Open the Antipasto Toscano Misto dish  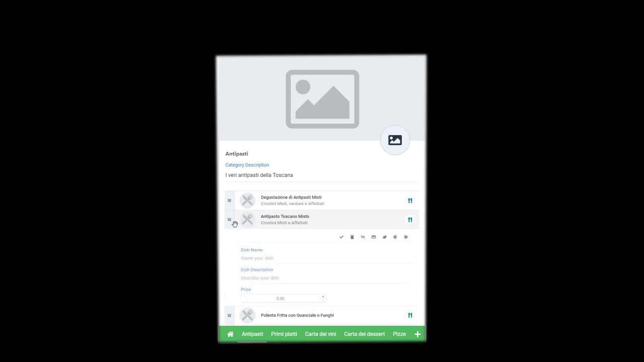pos(285,217)
